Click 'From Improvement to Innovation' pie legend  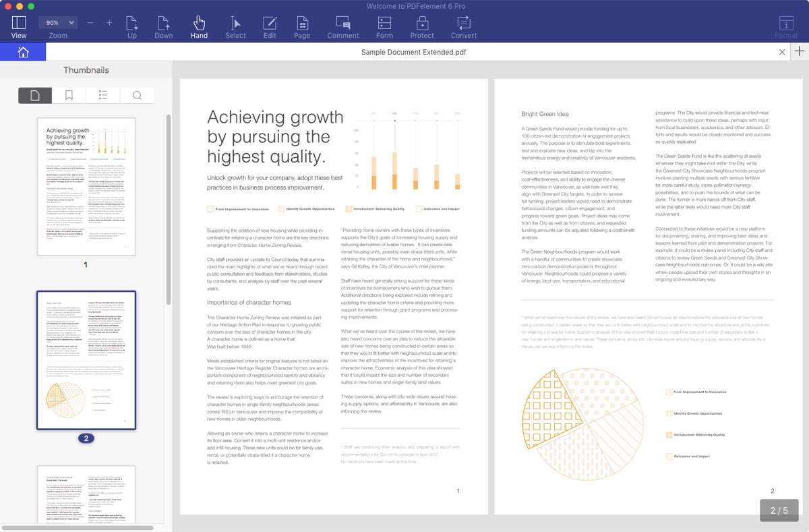click(x=695, y=392)
